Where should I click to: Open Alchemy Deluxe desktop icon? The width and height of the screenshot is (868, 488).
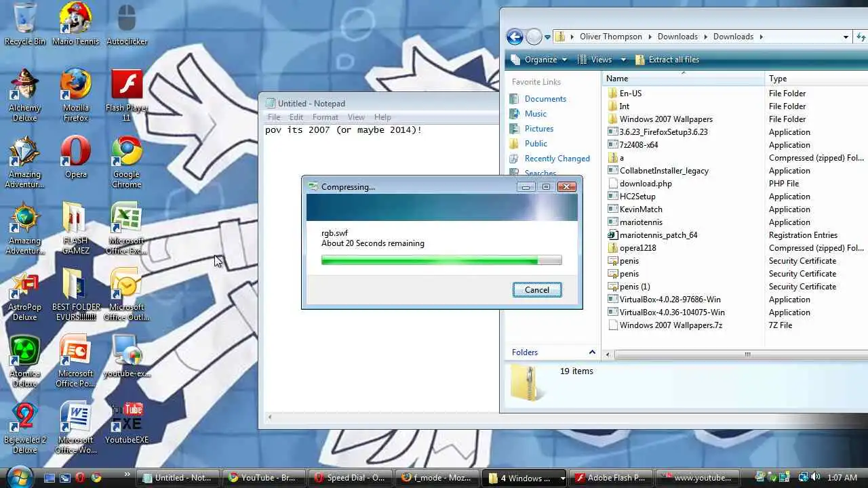[x=25, y=96]
